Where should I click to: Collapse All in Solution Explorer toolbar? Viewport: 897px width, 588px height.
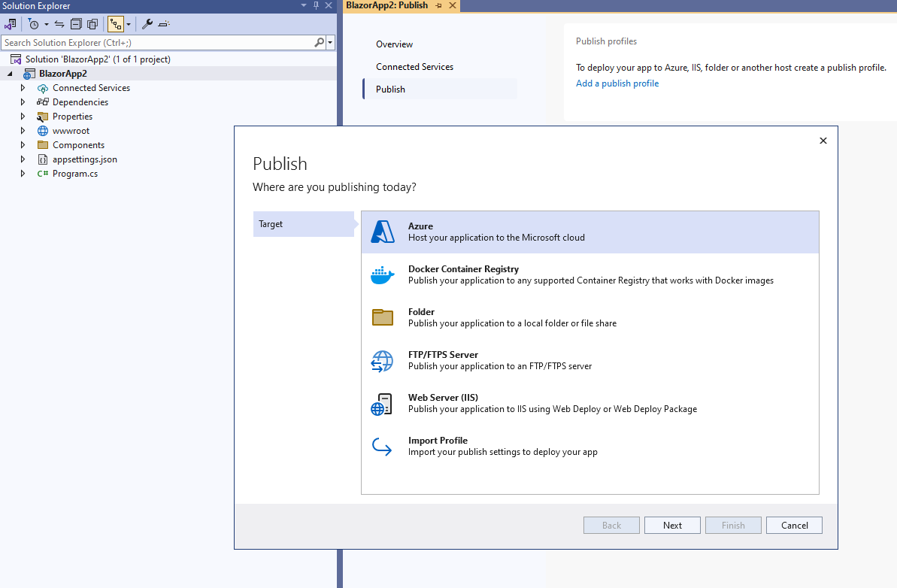(76, 24)
